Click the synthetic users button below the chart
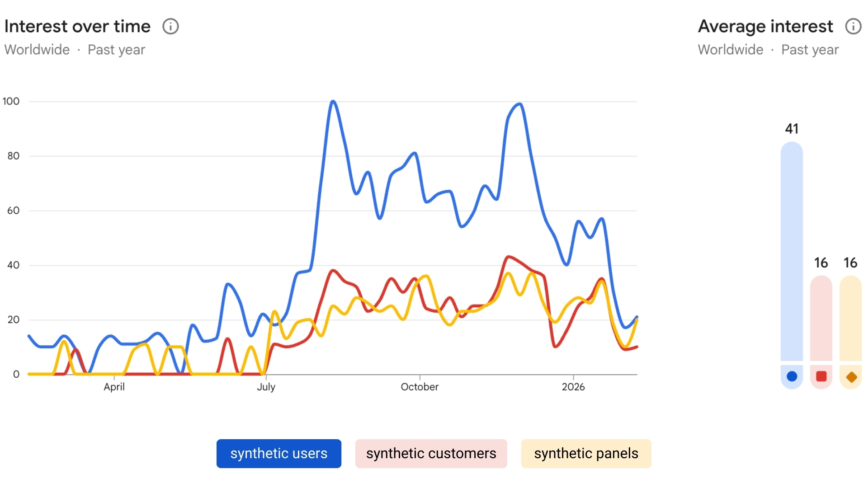The height and width of the screenshot is (488, 868). pos(278,453)
